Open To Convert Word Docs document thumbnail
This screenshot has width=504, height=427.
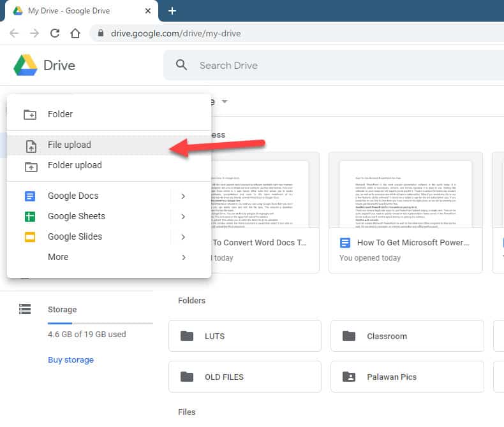click(265, 190)
